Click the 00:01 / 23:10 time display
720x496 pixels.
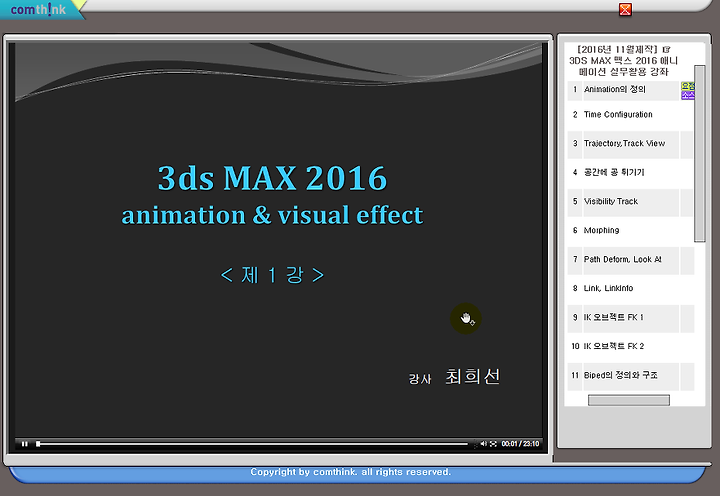[x=520, y=444]
